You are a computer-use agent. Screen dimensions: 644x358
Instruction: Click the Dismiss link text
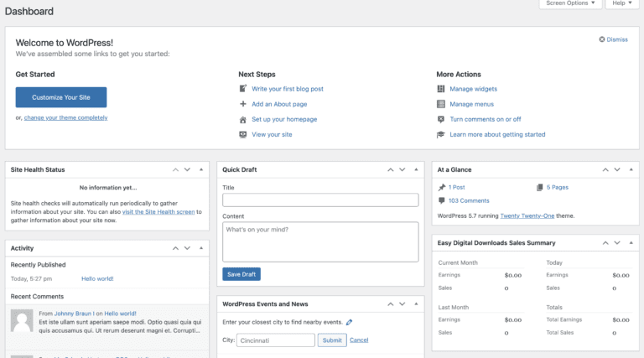617,39
